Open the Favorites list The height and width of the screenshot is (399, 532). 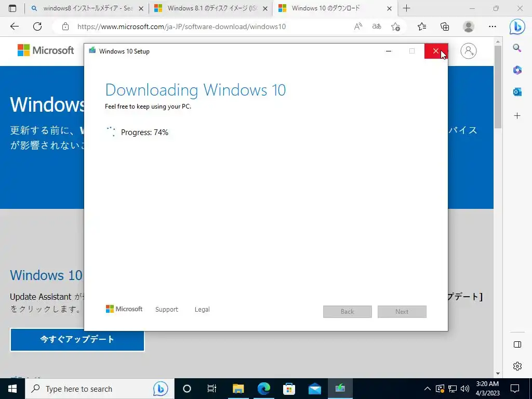coord(422,26)
